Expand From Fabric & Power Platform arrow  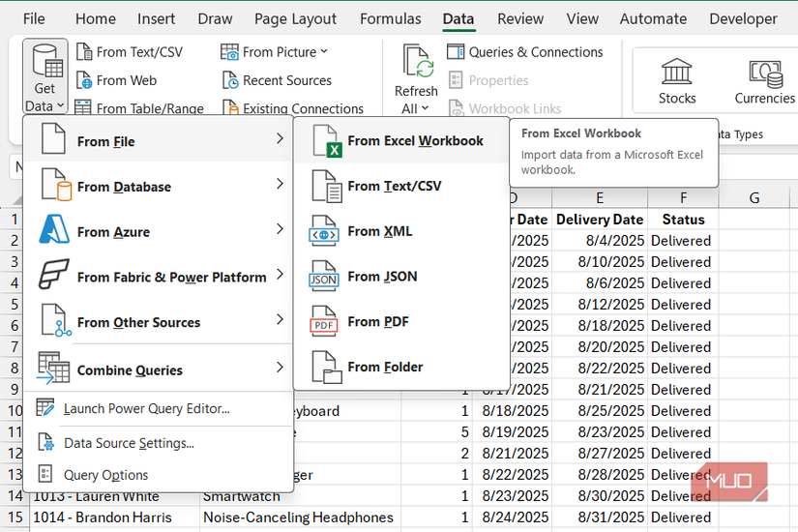(x=280, y=275)
